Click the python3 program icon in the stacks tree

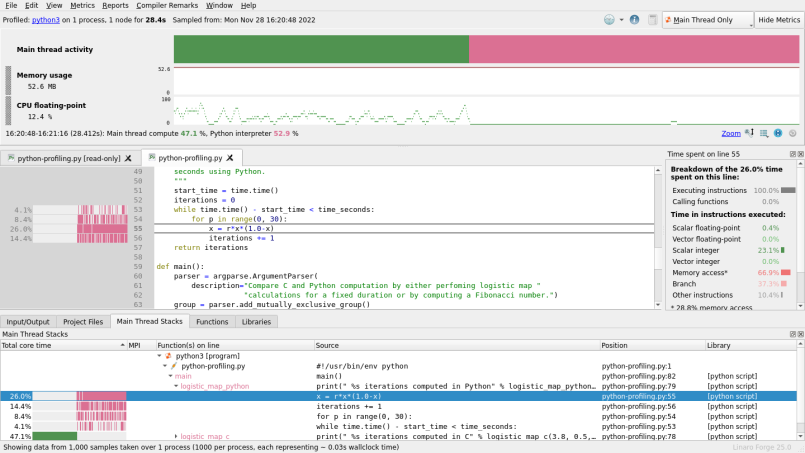pyautogui.click(x=168, y=355)
